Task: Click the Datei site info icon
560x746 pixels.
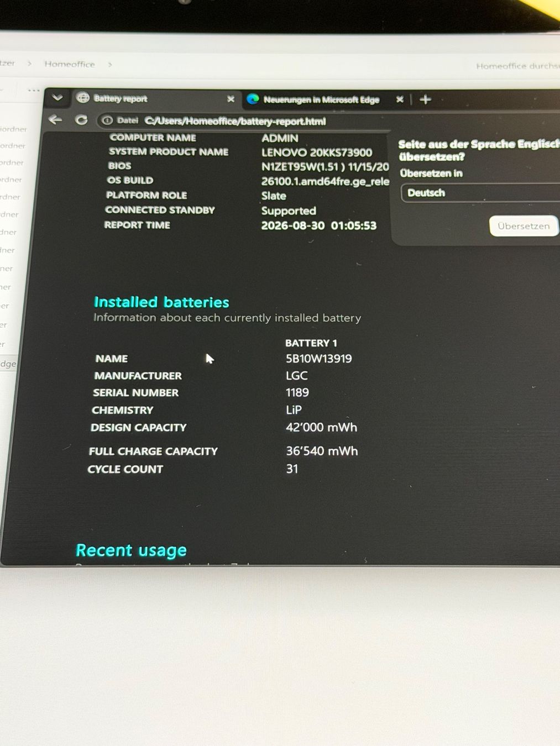Action: click(x=107, y=120)
